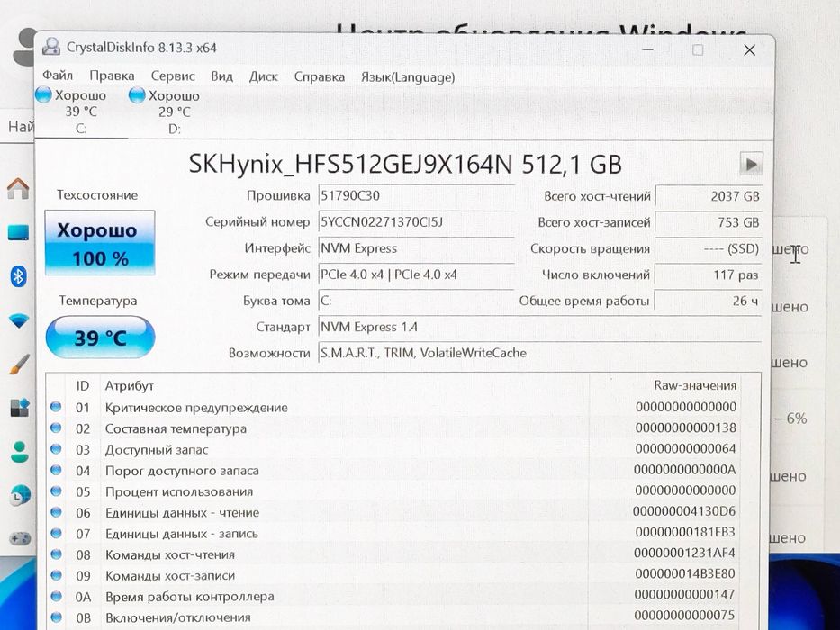This screenshot has width=840, height=630.
Task: Click the serial number field 5YCCN02271370CI5J
Action: [416, 221]
